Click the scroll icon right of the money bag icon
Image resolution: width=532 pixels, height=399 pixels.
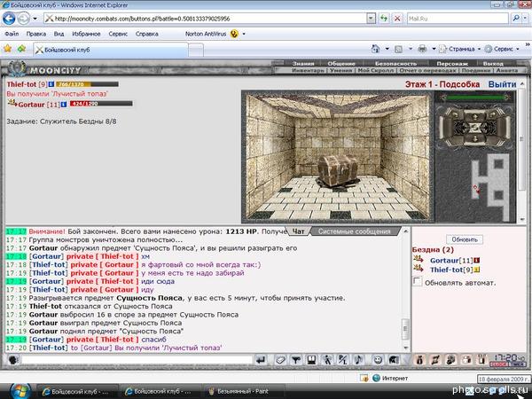[x=435, y=360]
